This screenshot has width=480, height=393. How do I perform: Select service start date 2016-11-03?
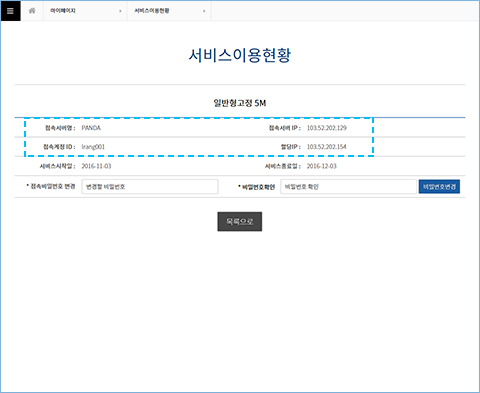96,166
